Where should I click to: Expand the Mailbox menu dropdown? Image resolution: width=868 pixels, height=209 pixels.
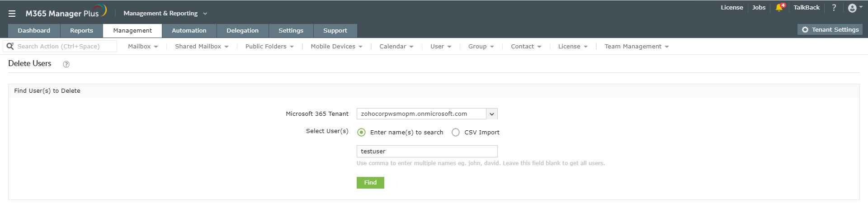point(143,47)
